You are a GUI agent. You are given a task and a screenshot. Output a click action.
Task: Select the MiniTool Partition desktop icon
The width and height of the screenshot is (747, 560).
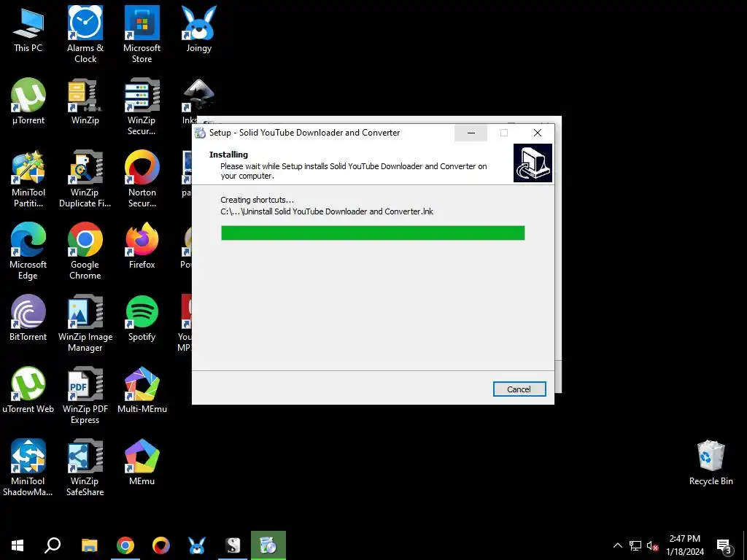point(28,179)
